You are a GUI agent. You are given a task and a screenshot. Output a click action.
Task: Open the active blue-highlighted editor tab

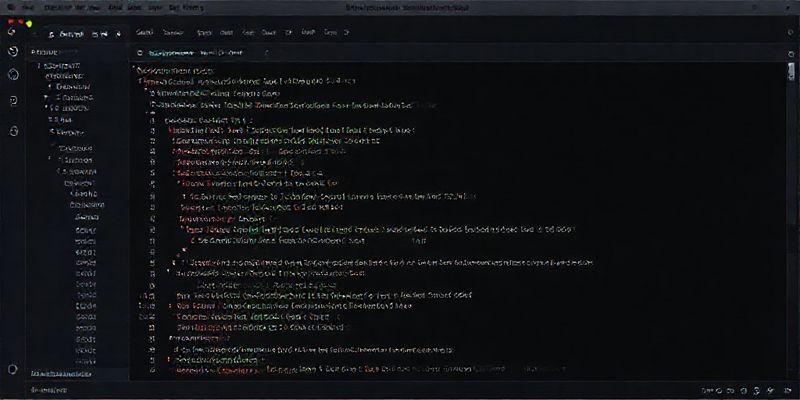[171, 53]
